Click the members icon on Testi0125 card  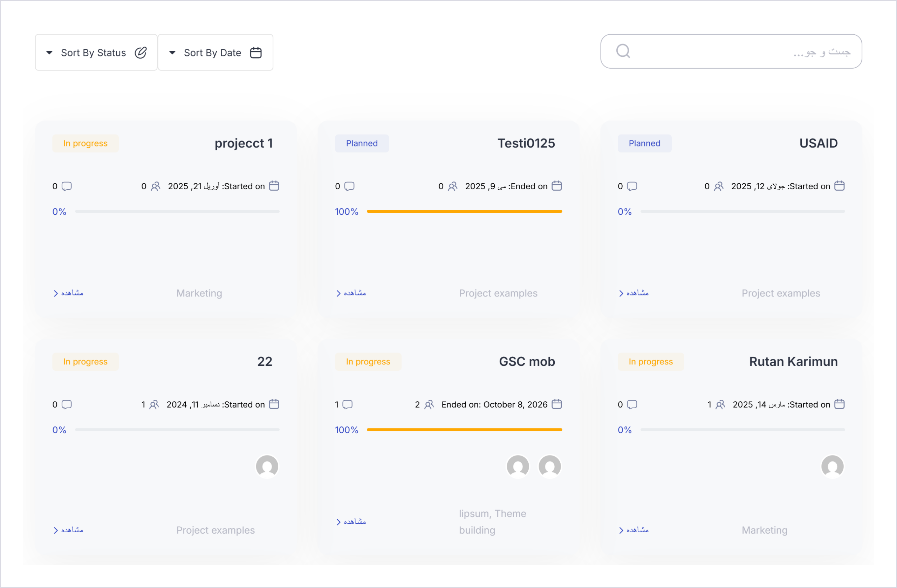point(453,186)
